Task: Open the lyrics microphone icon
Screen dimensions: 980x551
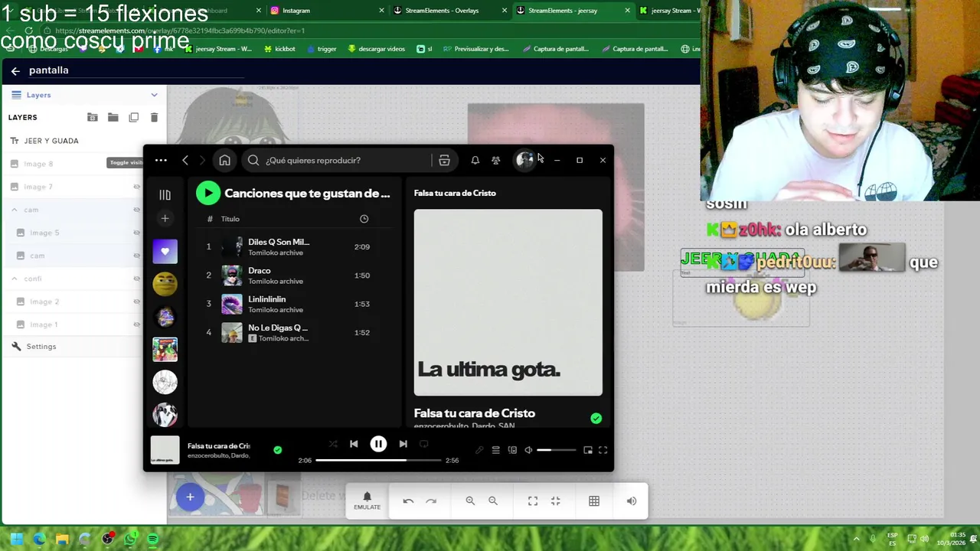Action: coord(479,450)
